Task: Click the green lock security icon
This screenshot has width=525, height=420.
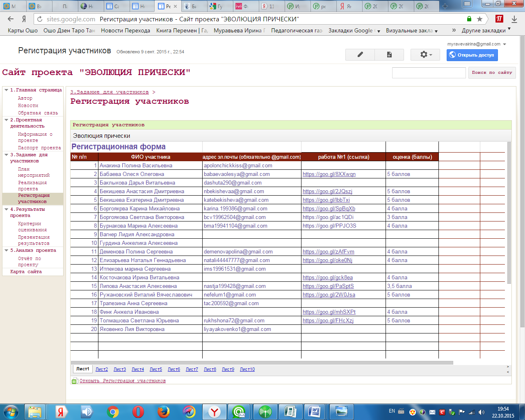Action: (x=469, y=19)
